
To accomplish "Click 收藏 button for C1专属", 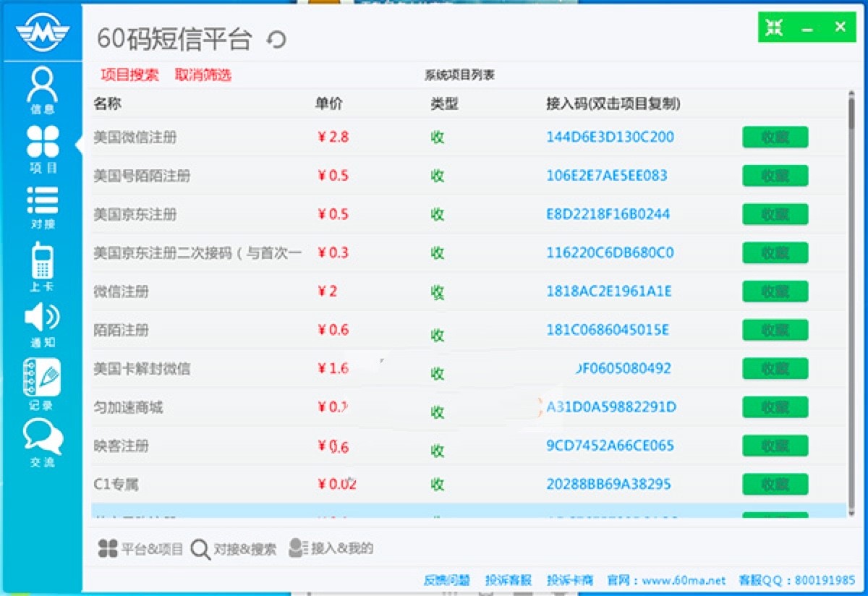I will click(775, 484).
